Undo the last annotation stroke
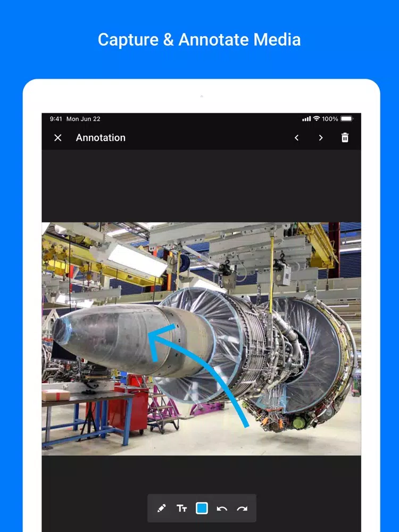This screenshot has width=399, height=532. [x=222, y=509]
